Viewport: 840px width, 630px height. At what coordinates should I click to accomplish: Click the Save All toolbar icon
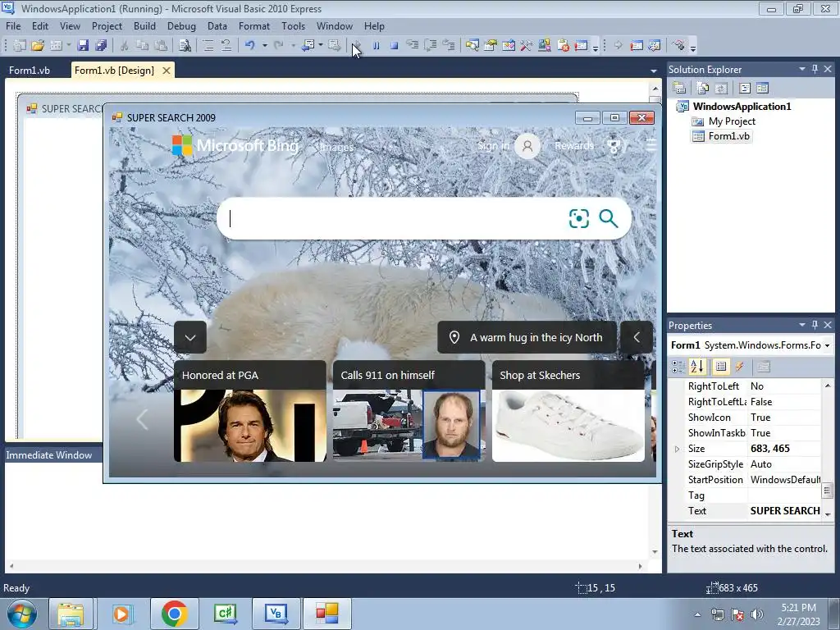pyautogui.click(x=101, y=46)
